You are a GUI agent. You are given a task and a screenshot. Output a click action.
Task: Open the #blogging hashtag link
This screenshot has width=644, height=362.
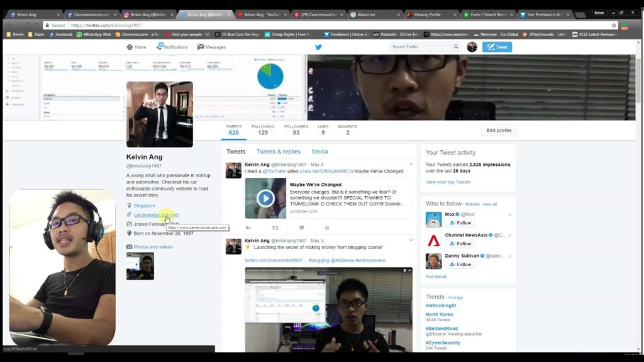point(319,260)
